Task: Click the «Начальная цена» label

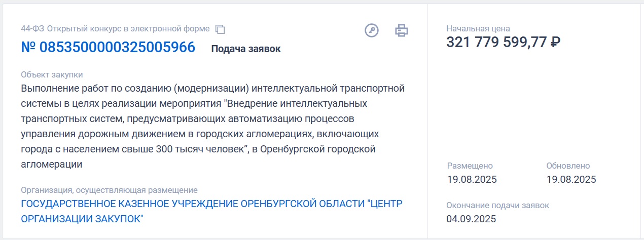Action: pos(478,28)
